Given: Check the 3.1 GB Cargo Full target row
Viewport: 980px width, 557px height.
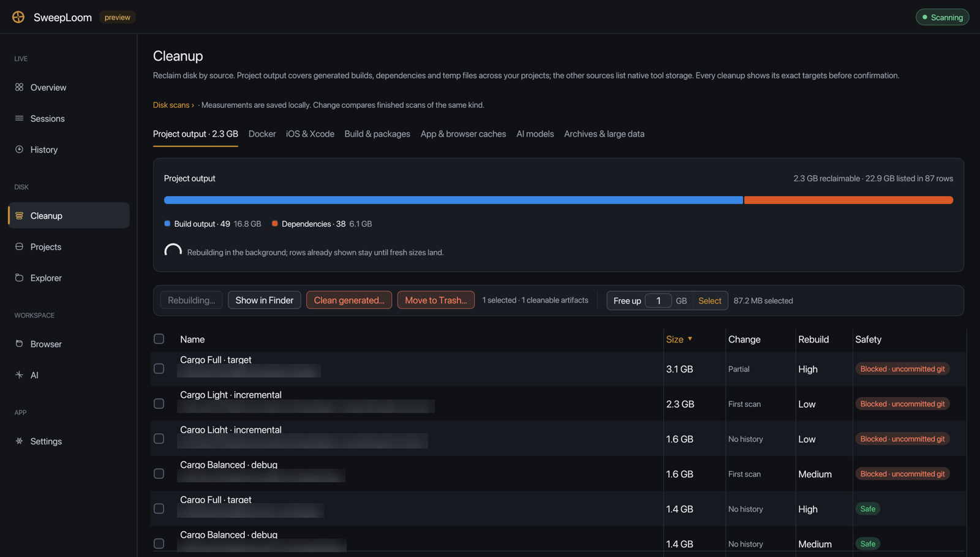Looking at the screenshot, I should click(159, 369).
